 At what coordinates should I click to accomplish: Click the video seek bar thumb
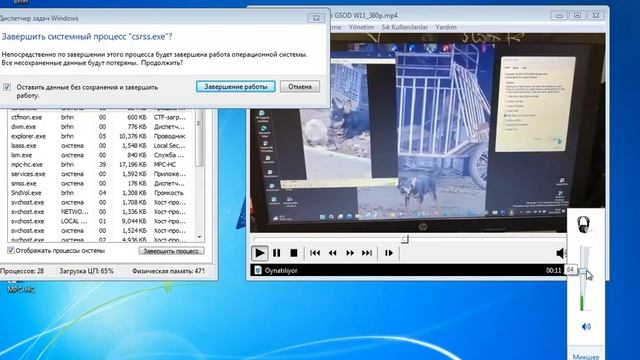pyautogui.click(x=404, y=238)
